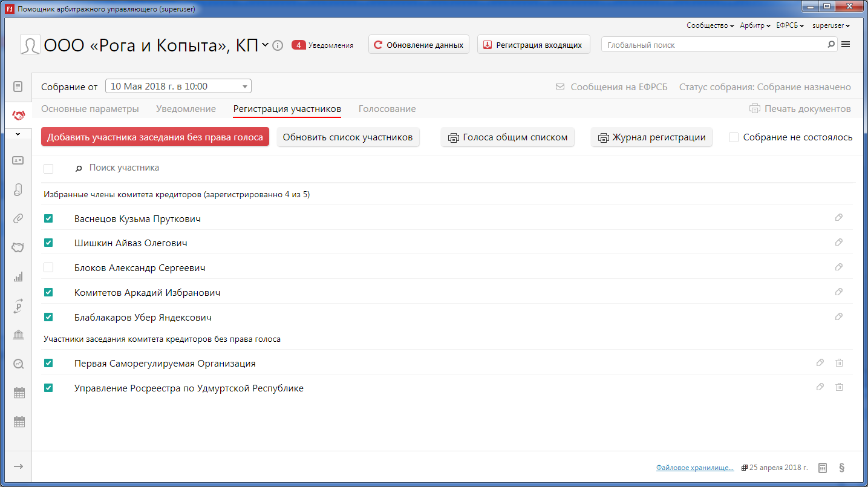Image resolution: width=868 pixels, height=487 pixels.
Task: Switch to the Голосование tab
Action: pyautogui.click(x=387, y=109)
